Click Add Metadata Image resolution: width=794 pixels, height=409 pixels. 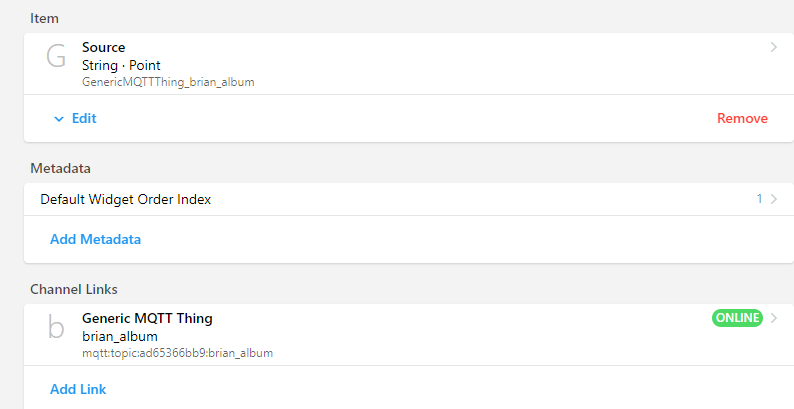tap(95, 239)
